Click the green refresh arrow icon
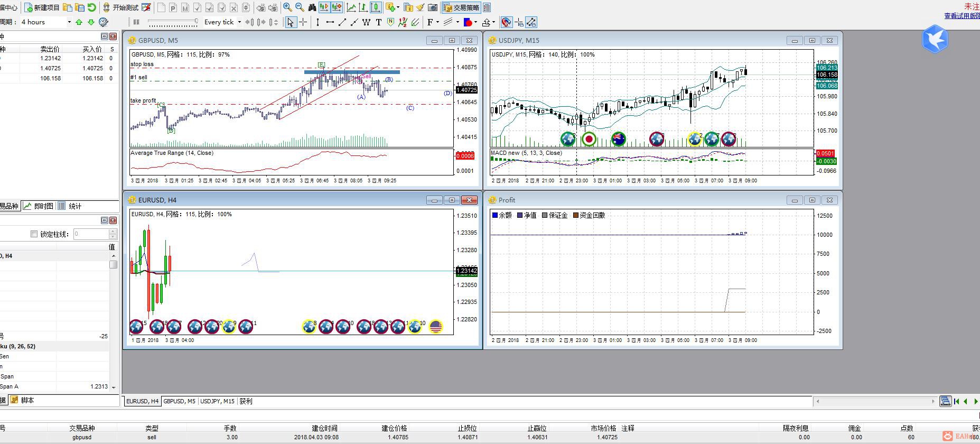Screen dimensions: 980x444 tap(92, 7)
